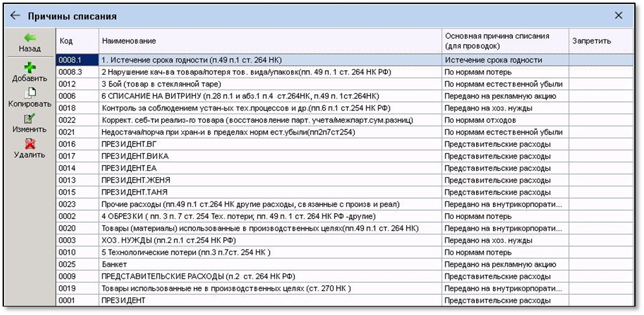Viewport: 644px width, 315px height.
Task: Sort by the Код column header
Action: [77, 41]
